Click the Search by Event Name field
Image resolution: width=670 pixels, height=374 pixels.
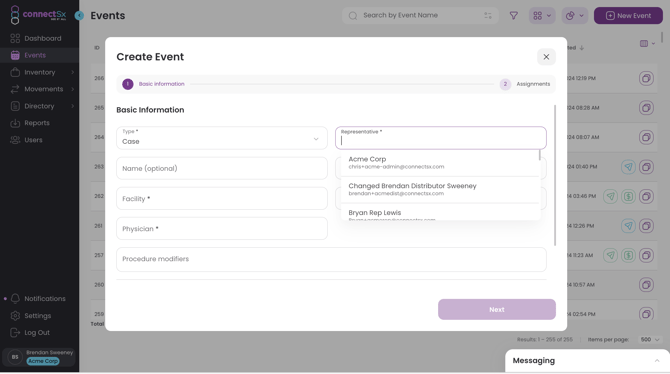click(x=420, y=15)
